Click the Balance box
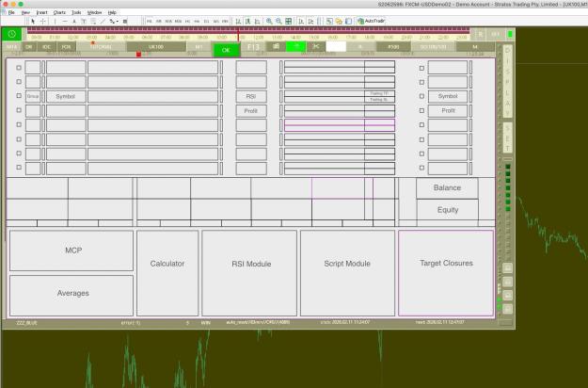Viewport: 588px width, 388px height. click(x=447, y=188)
